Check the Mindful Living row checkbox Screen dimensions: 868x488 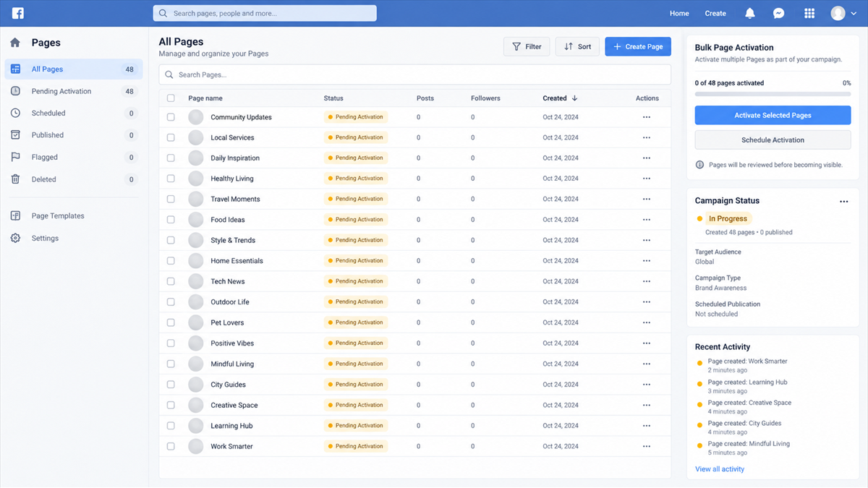click(x=171, y=364)
